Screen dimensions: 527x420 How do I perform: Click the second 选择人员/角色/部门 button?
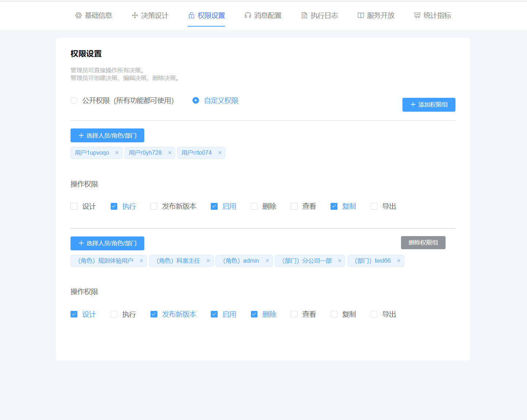pos(107,243)
